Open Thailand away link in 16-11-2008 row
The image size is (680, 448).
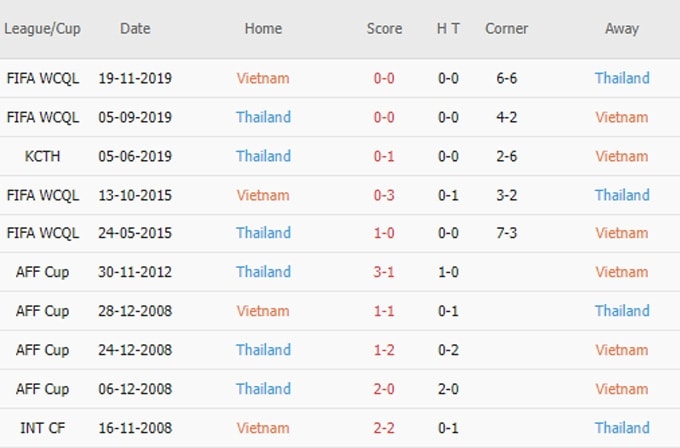click(622, 428)
